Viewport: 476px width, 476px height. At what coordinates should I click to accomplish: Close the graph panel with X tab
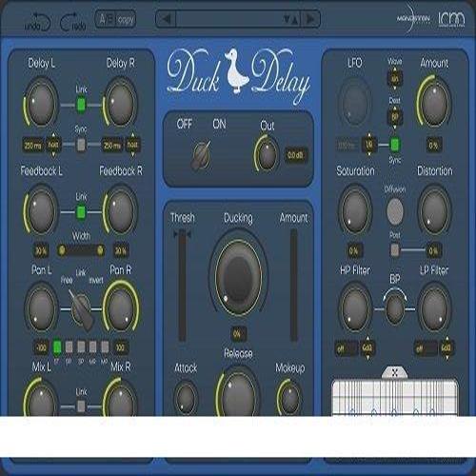click(394, 373)
